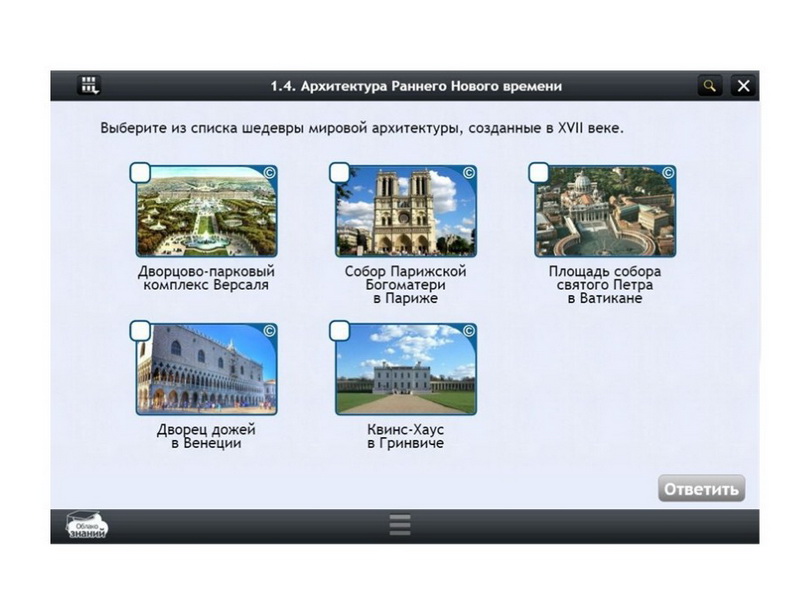The image size is (800, 600).
Task: Open the grid menu icon in the title bar
Action: pos(90,86)
